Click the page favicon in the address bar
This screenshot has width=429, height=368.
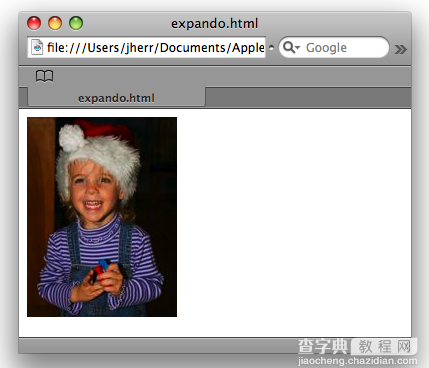point(37,47)
